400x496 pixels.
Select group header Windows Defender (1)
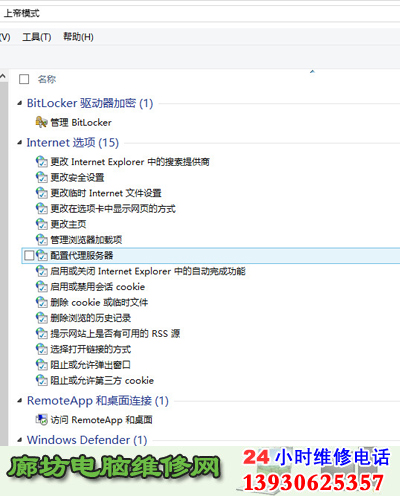[87, 440]
